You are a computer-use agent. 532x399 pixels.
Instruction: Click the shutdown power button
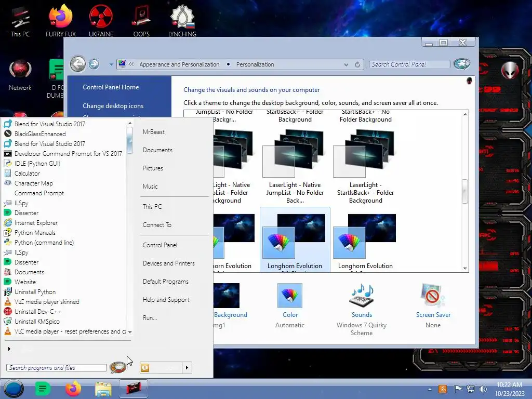coord(161,367)
